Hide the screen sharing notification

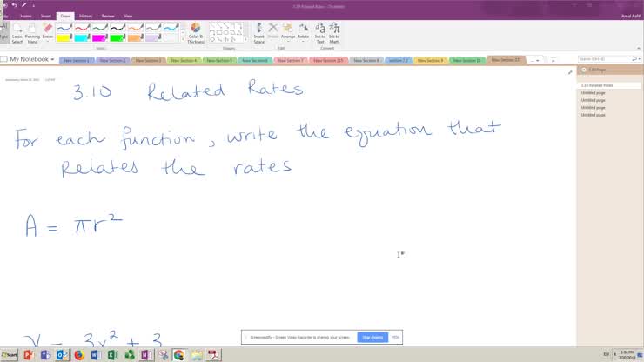tap(395, 337)
